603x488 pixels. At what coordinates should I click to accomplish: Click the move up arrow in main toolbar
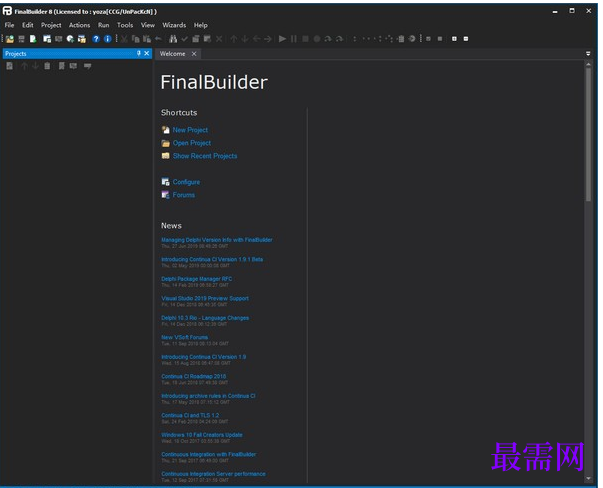[233, 39]
